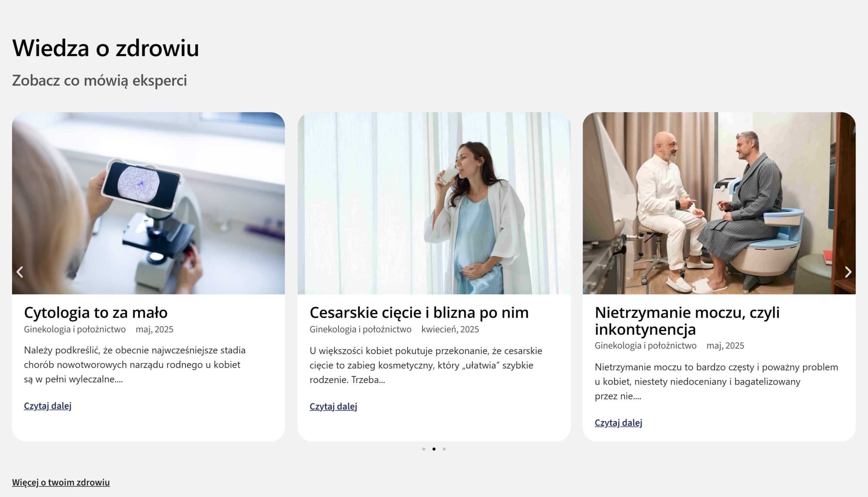Open the doctor and patient article image
The width and height of the screenshot is (868, 497).
click(719, 203)
